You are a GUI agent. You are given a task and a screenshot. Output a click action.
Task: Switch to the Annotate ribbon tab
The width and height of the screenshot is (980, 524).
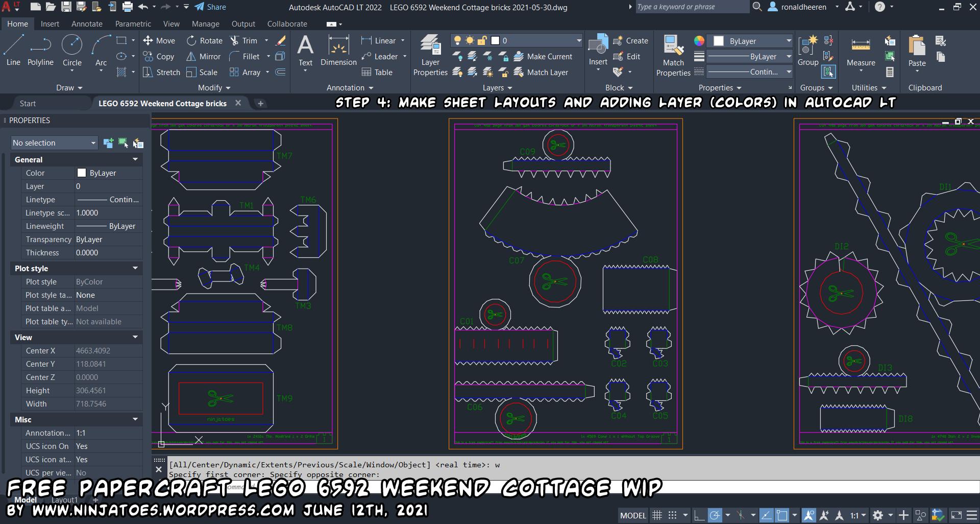[x=87, y=24]
